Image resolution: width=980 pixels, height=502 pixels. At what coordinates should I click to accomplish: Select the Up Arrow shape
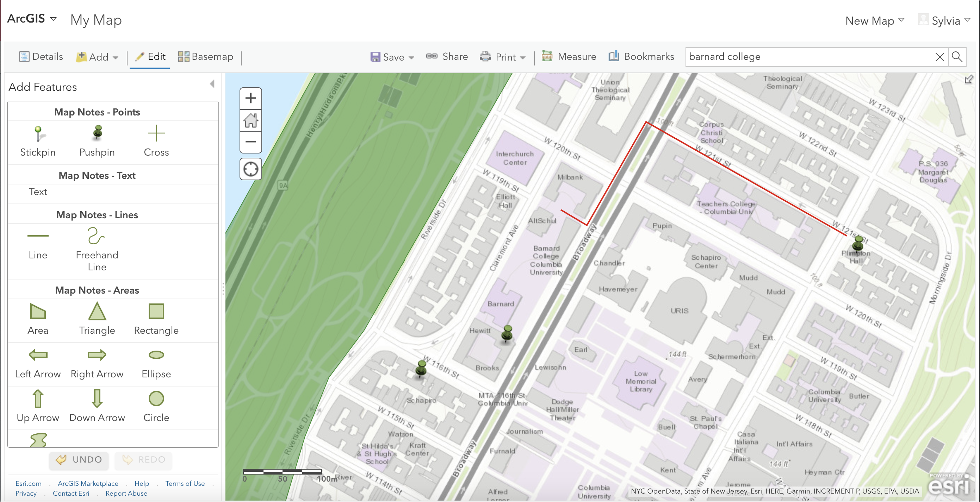[x=38, y=406]
